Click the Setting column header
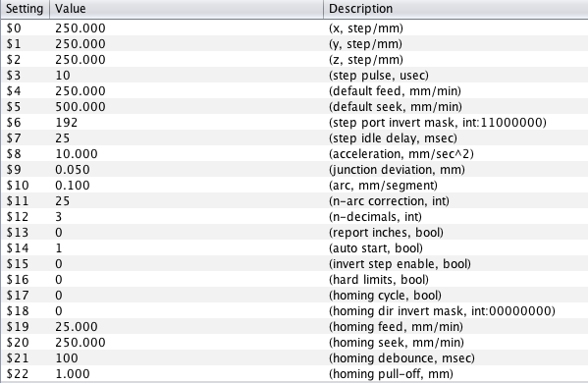The width and height of the screenshot is (588, 383). [x=25, y=9]
